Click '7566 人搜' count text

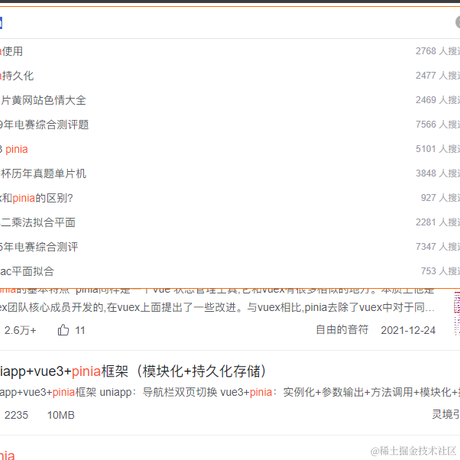point(437,125)
